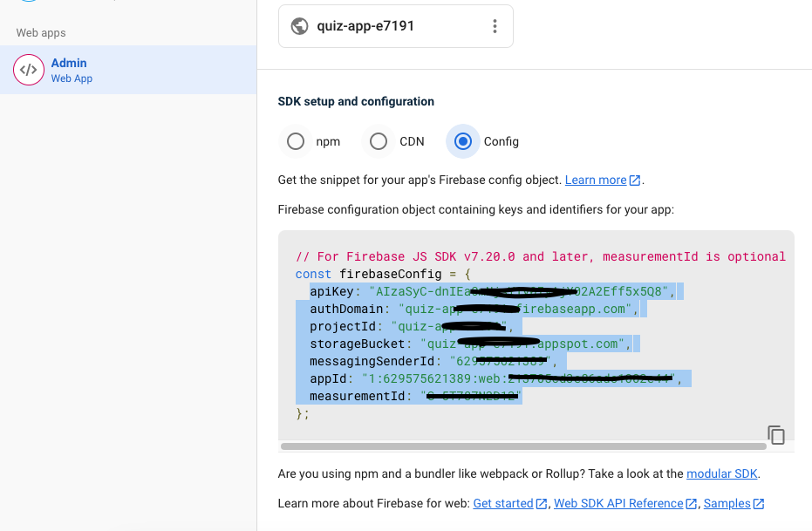Follow the modular SDK link

(x=721, y=473)
